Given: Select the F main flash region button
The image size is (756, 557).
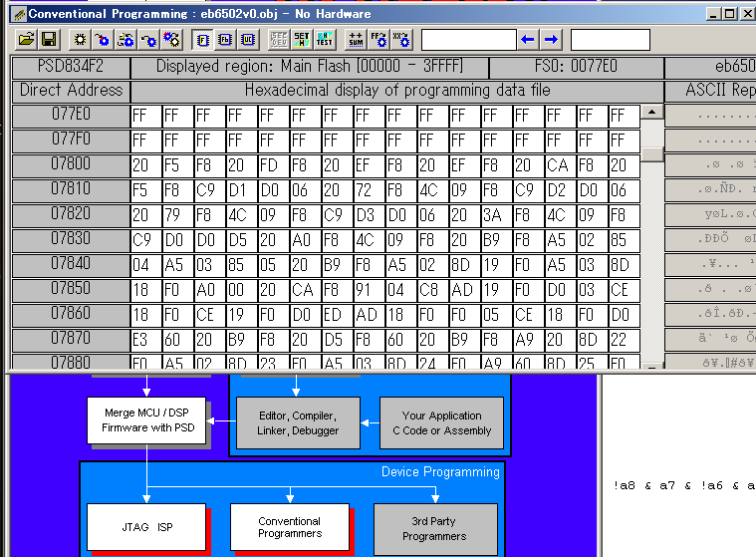Looking at the screenshot, I should 202,40.
